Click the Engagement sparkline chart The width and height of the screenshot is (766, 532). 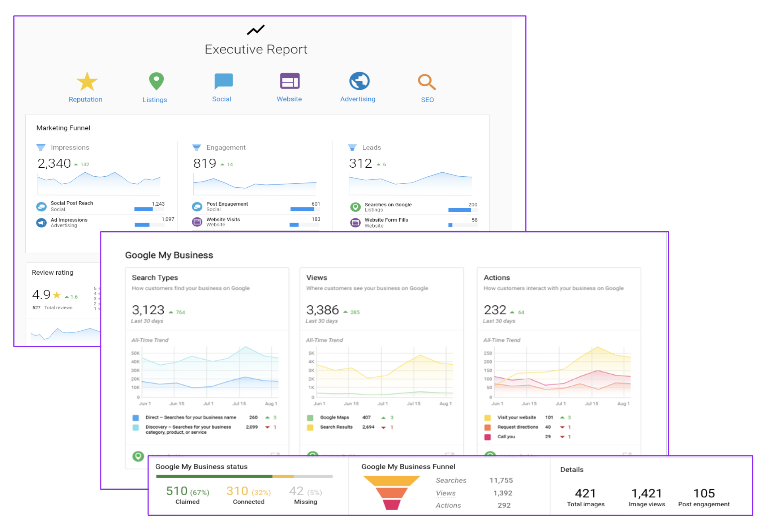pyautogui.click(x=255, y=184)
